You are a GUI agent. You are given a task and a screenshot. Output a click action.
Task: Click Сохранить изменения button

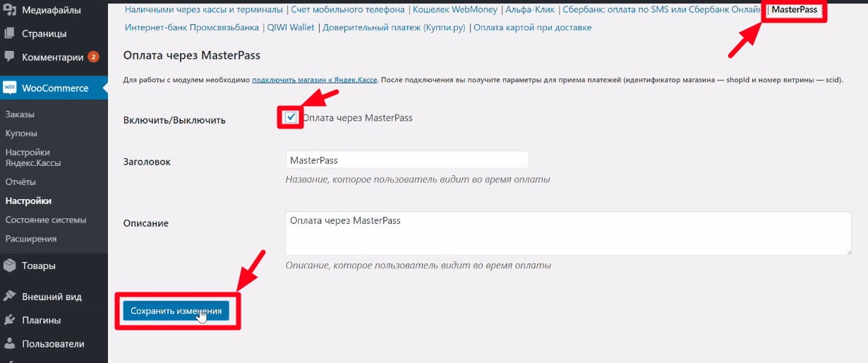[176, 311]
